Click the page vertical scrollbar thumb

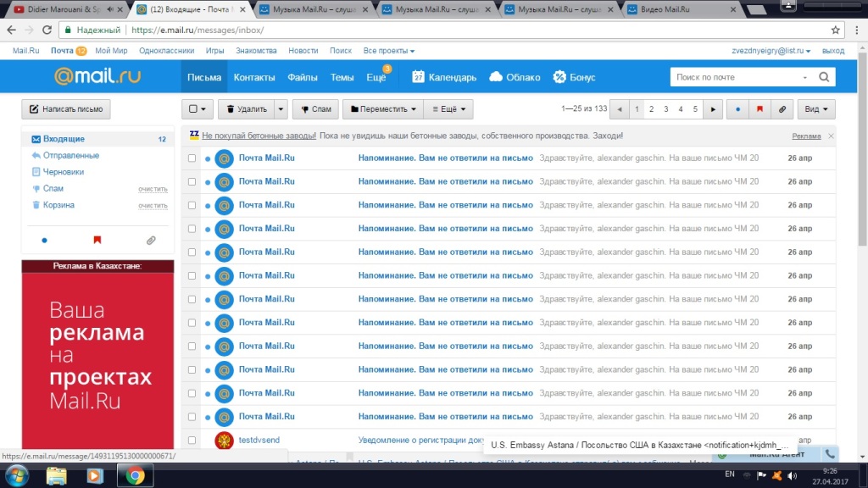click(862, 149)
